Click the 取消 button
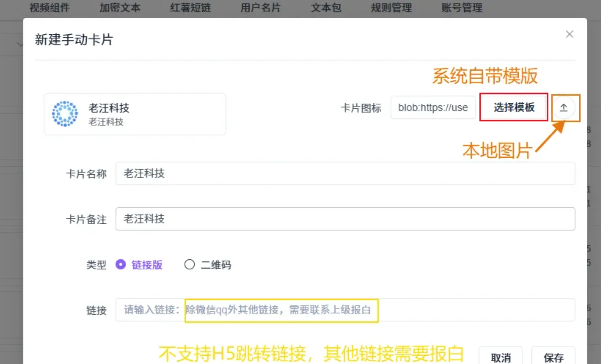This screenshot has height=364, width=601. coord(500,356)
